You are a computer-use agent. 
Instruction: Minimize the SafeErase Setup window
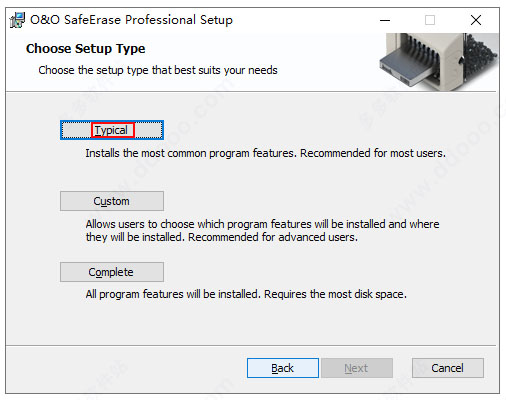pyautogui.click(x=385, y=20)
